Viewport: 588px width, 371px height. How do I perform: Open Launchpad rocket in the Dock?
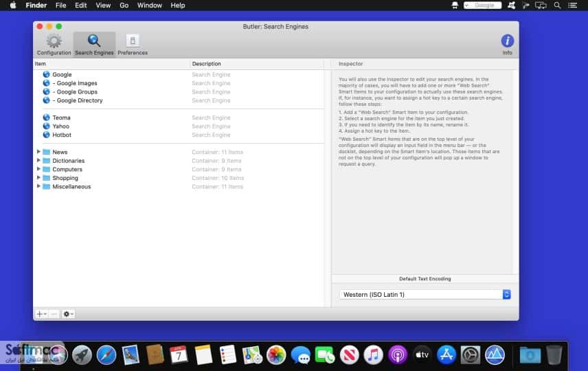click(82, 355)
